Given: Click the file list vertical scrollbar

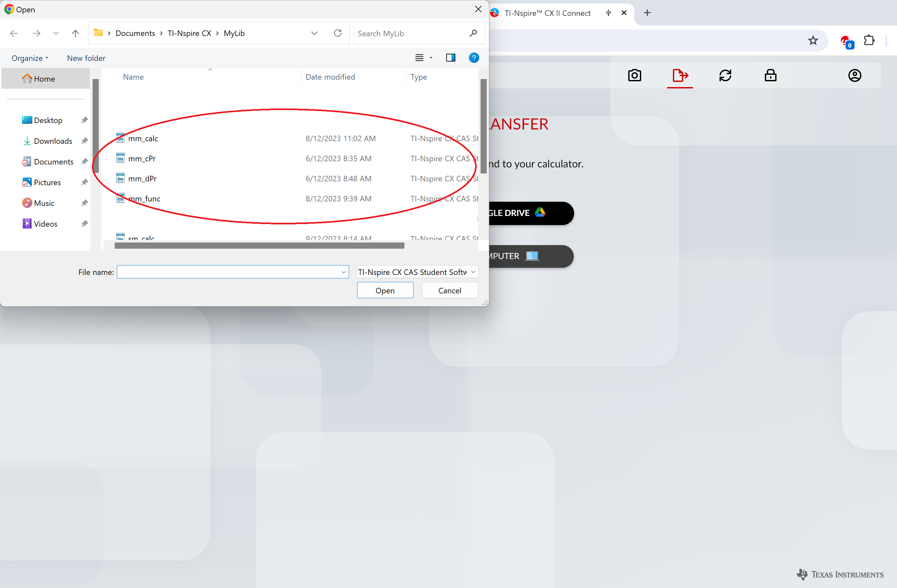Looking at the screenshot, I should point(483,126).
